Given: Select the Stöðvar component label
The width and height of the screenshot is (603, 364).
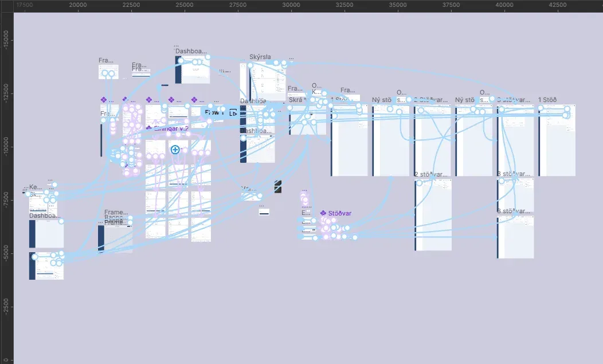Looking at the screenshot, I should click(339, 213).
